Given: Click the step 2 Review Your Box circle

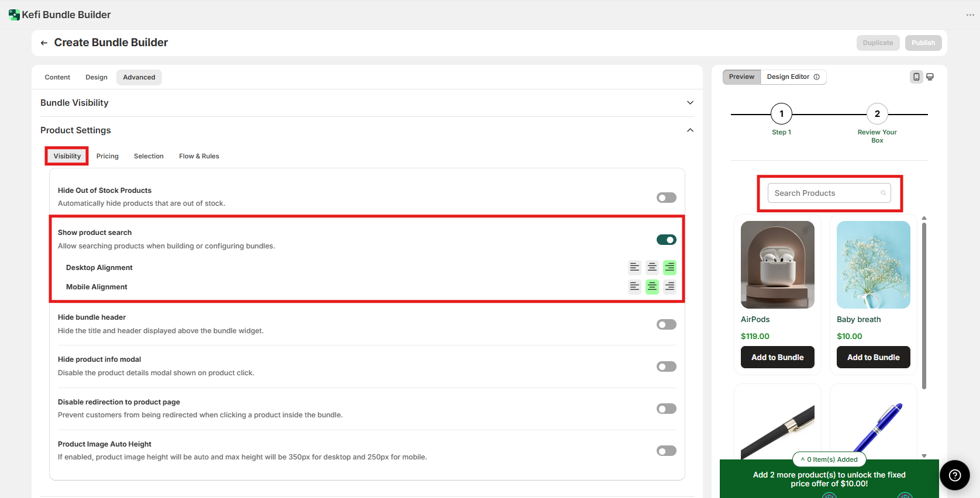Looking at the screenshot, I should coord(877,114).
